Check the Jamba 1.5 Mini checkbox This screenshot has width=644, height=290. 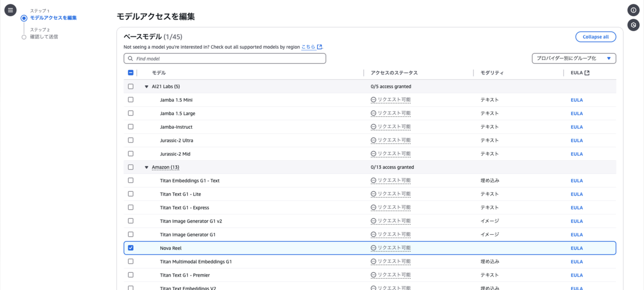pos(130,100)
